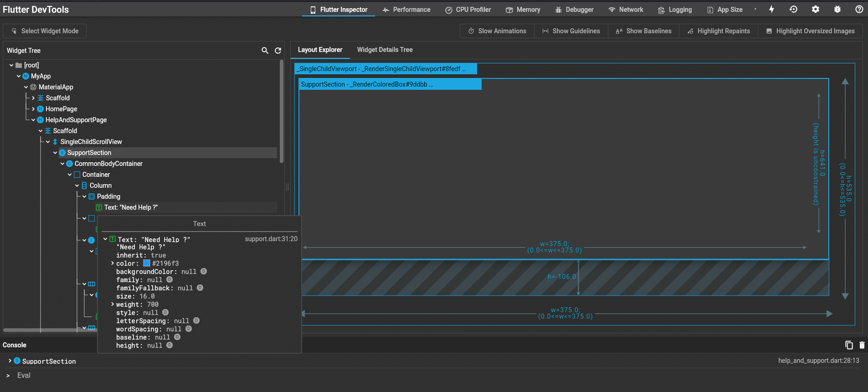Open DevTools settings gear
This screenshot has width=868, height=392.
[816, 9]
